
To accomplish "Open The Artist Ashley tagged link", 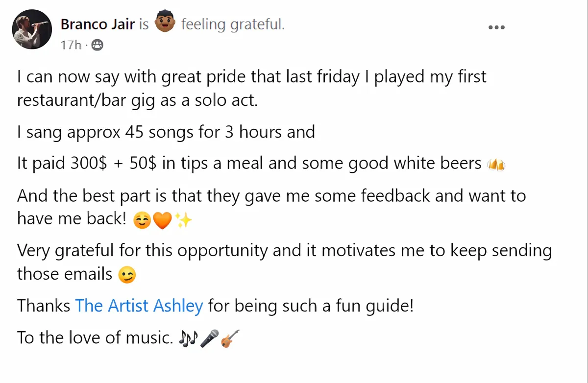I will coord(139,306).
